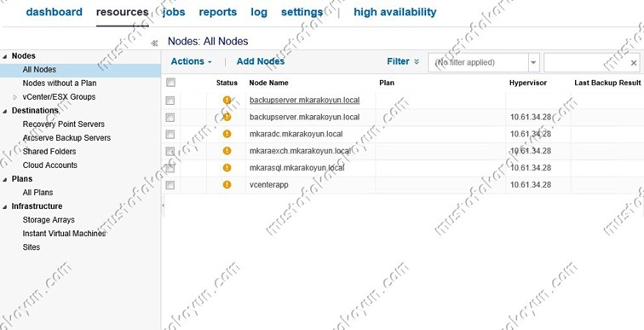Image resolution: width=644 pixels, height=330 pixels.
Task: Click hypervisor 10.61.34.28 in vcenterapp row
Action: tap(531, 184)
